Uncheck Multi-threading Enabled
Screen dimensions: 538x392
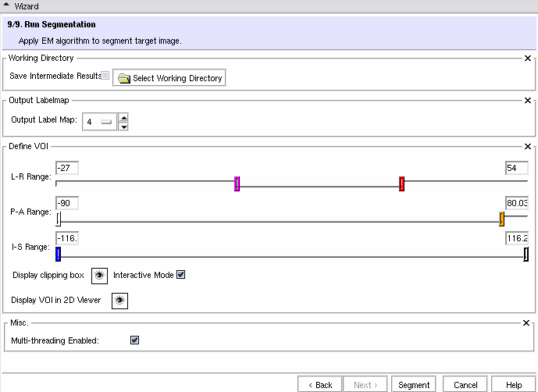click(134, 340)
